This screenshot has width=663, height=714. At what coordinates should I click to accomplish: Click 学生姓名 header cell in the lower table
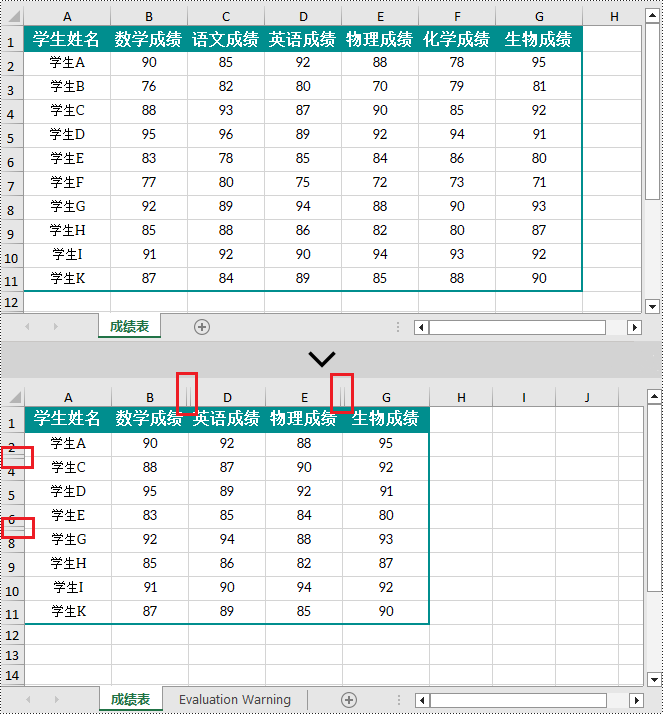point(68,418)
